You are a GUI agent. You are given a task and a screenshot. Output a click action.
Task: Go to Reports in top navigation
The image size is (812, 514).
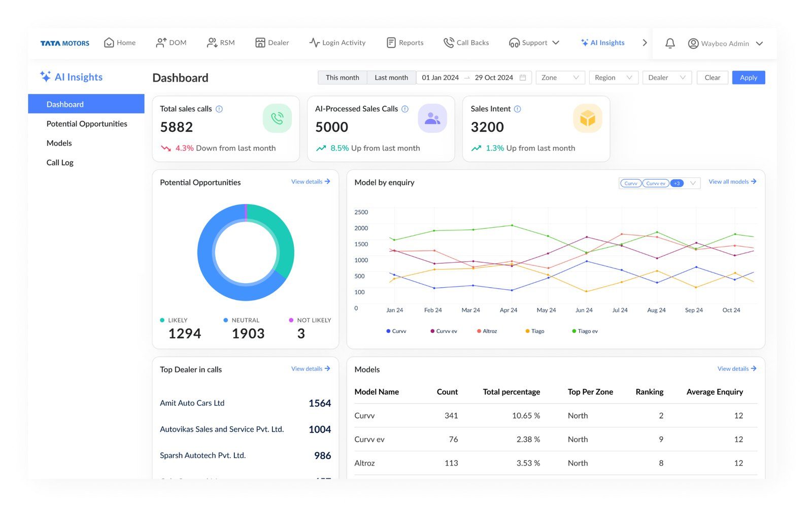[405, 43]
